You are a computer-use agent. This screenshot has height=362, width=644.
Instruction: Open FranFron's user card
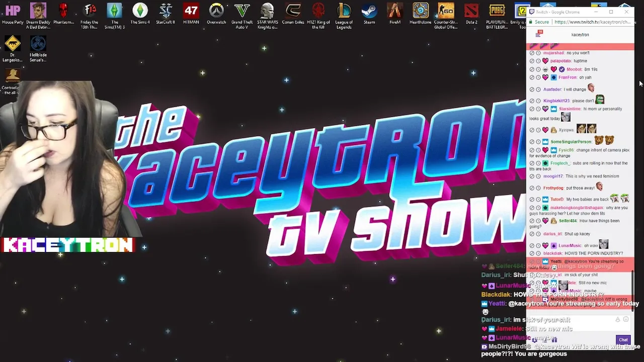(x=568, y=77)
